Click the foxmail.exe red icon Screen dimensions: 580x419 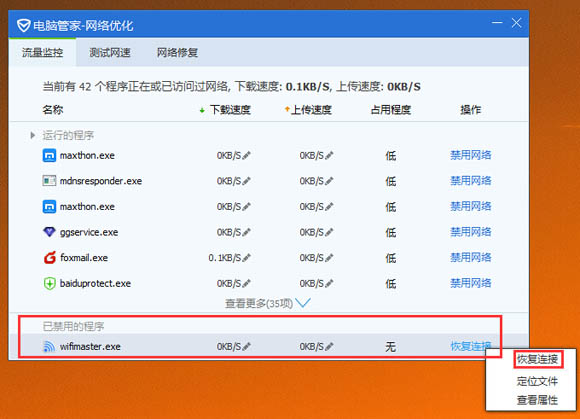point(50,257)
